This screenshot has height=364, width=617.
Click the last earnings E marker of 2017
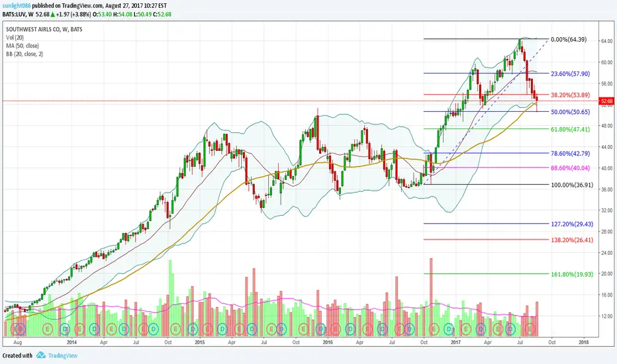[x=530, y=328]
